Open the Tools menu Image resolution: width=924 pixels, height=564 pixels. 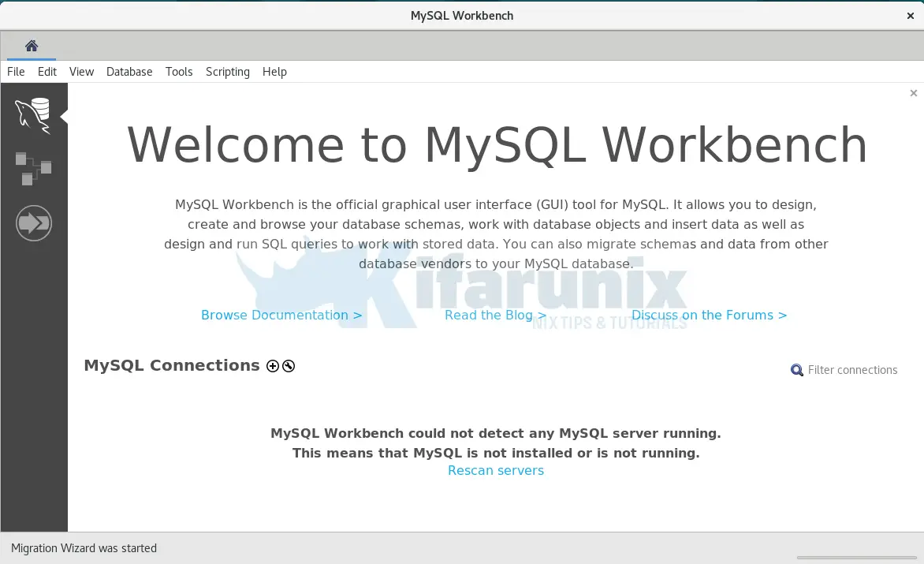[179, 72]
